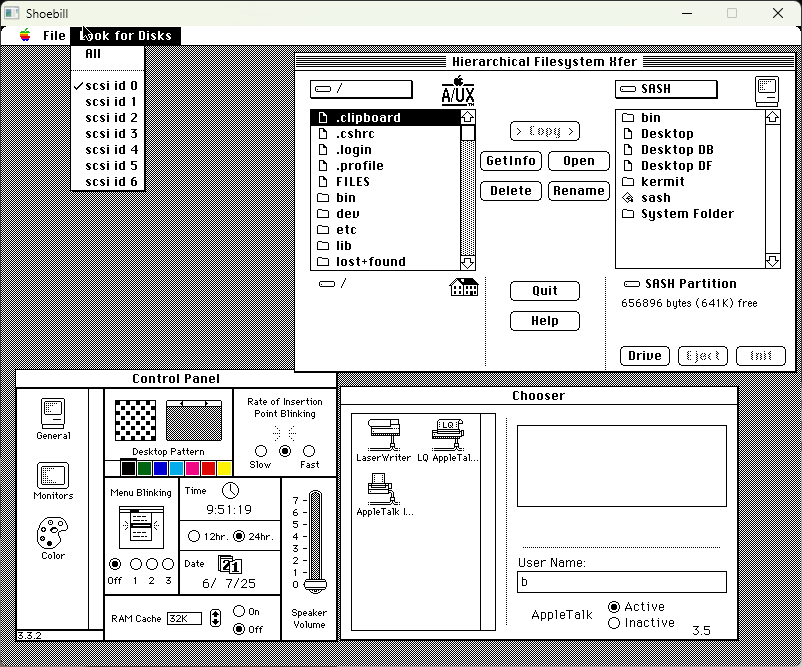The height and width of the screenshot is (667, 802).
Task: Click the A/UX logo icon
Action: pos(458,91)
